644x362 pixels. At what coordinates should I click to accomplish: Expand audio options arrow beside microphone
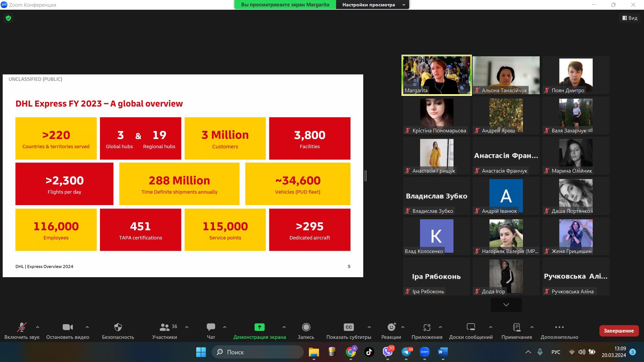click(x=38, y=327)
